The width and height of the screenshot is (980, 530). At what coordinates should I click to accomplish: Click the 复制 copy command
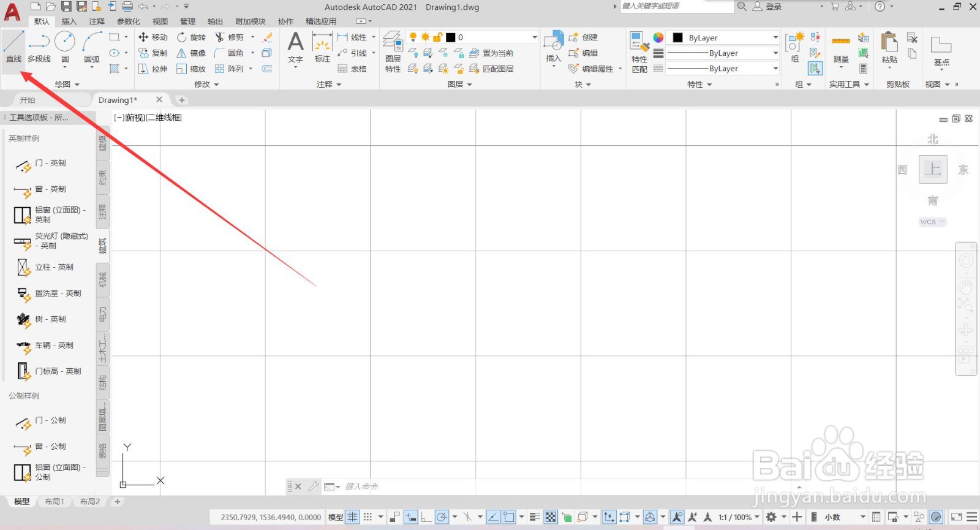153,53
